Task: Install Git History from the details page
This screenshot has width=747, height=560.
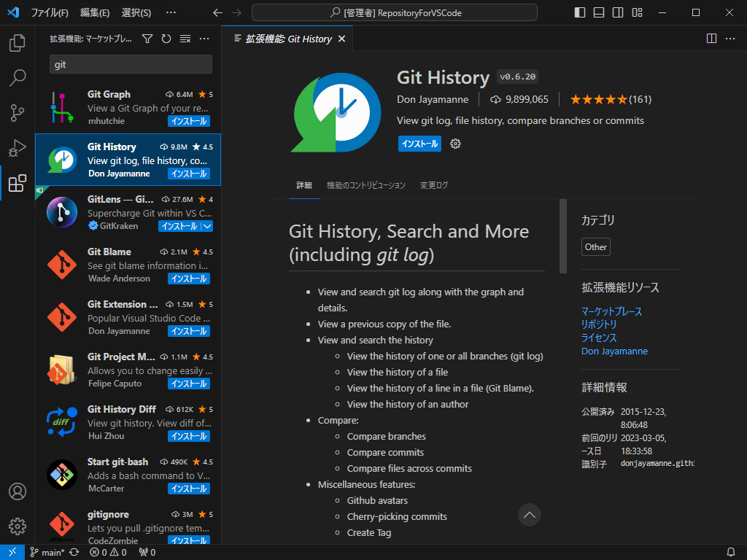Action: (419, 144)
